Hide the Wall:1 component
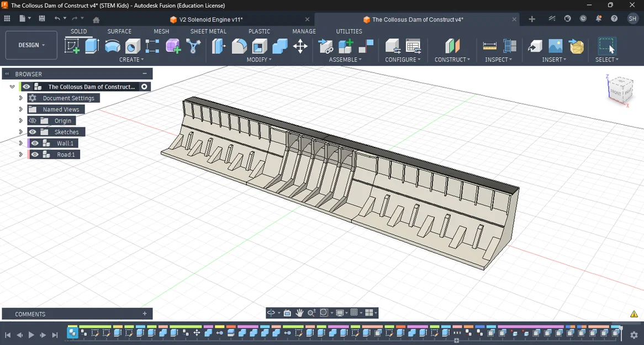Viewport: 644px width, 345px height. (x=35, y=144)
